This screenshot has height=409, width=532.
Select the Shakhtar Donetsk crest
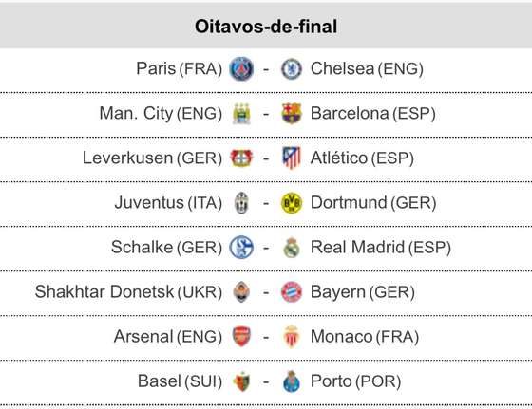[x=241, y=291]
